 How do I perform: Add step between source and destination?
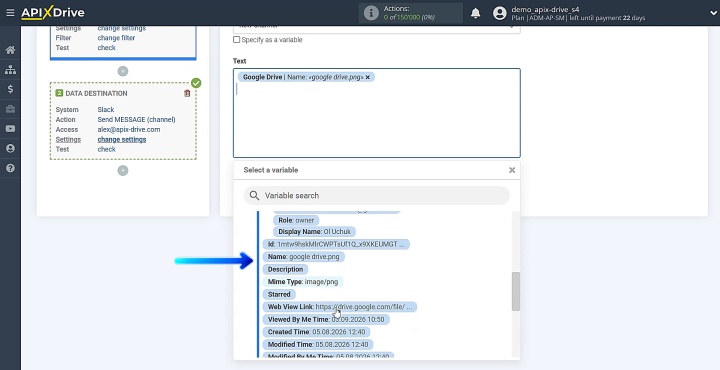click(123, 71)
